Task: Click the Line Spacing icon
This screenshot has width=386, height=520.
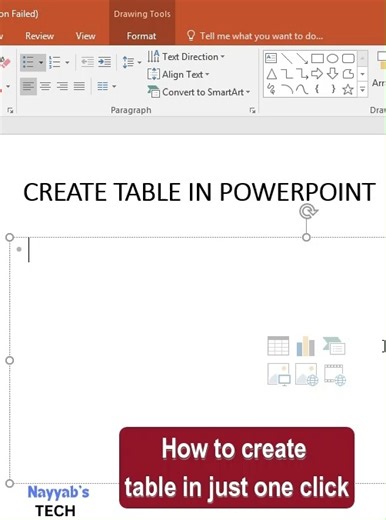Action: tap(128, 62)
